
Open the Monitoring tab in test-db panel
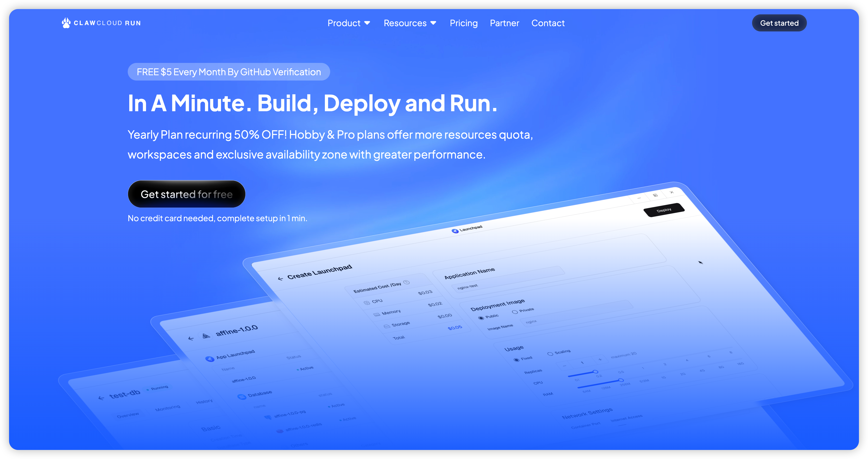point(167,408)
